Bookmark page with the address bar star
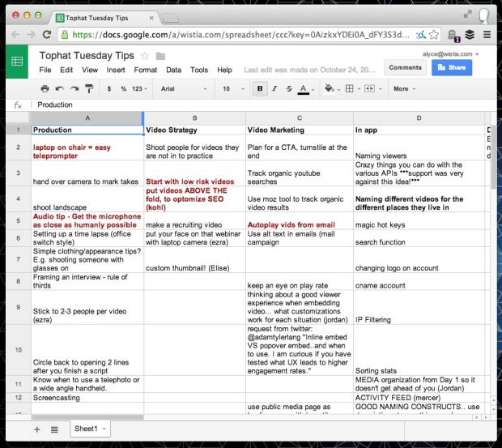The width and height of the screenshot is (502, 448). click(x=434, y=35)
